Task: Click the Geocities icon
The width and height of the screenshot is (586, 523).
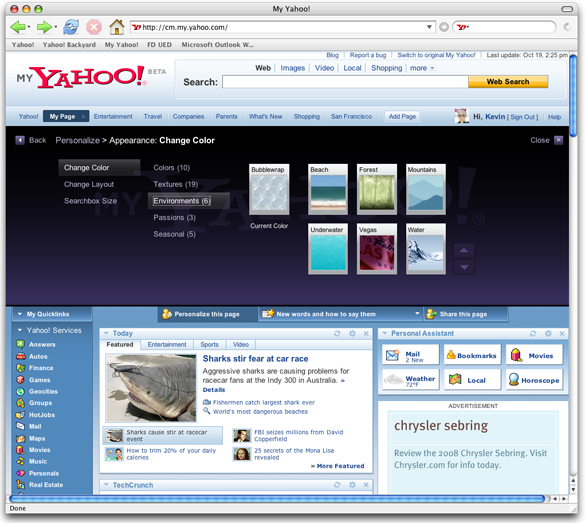Action: coord(21,391)
